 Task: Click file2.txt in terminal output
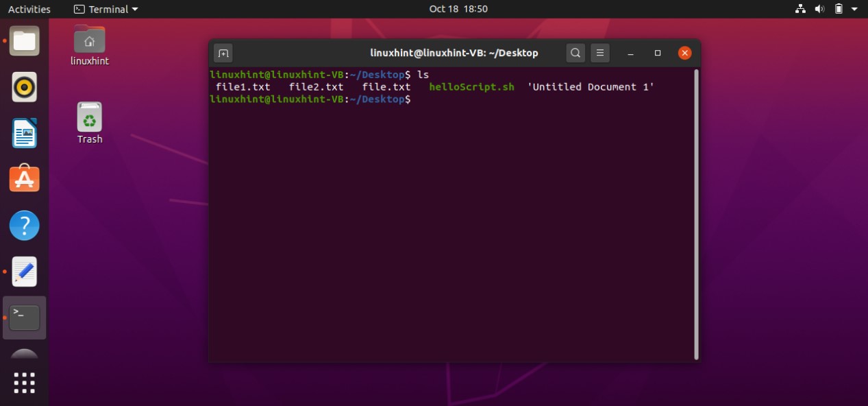point(316,87)
